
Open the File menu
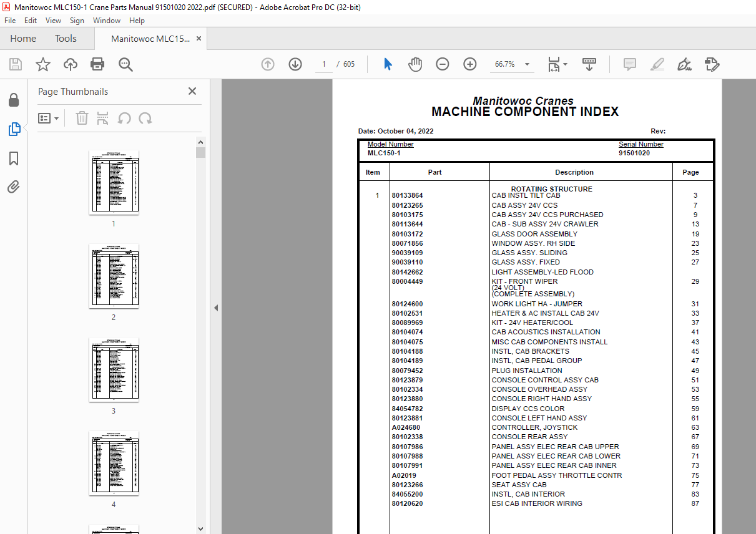(10, 21)
